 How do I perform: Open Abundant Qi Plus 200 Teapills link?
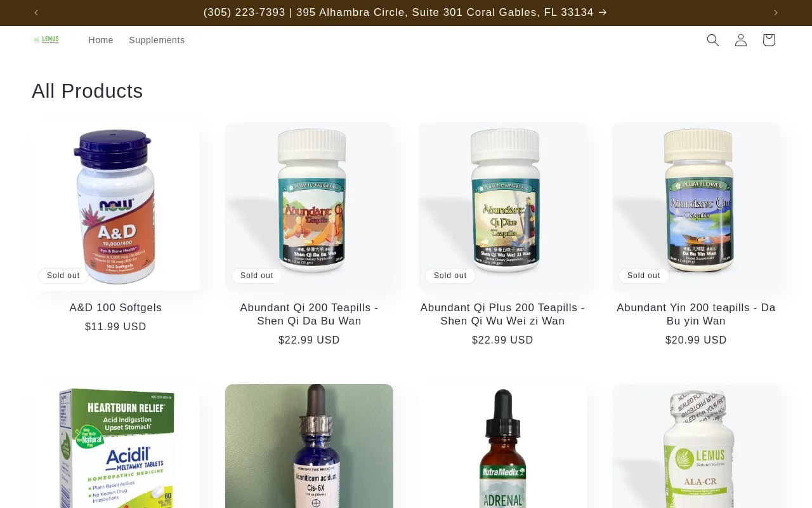tap(502, 314)
